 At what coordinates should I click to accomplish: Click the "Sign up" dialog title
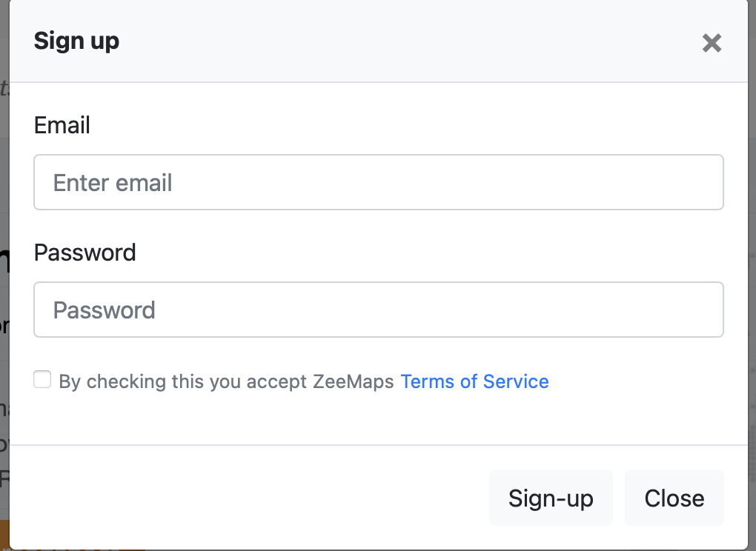(76, 41)
